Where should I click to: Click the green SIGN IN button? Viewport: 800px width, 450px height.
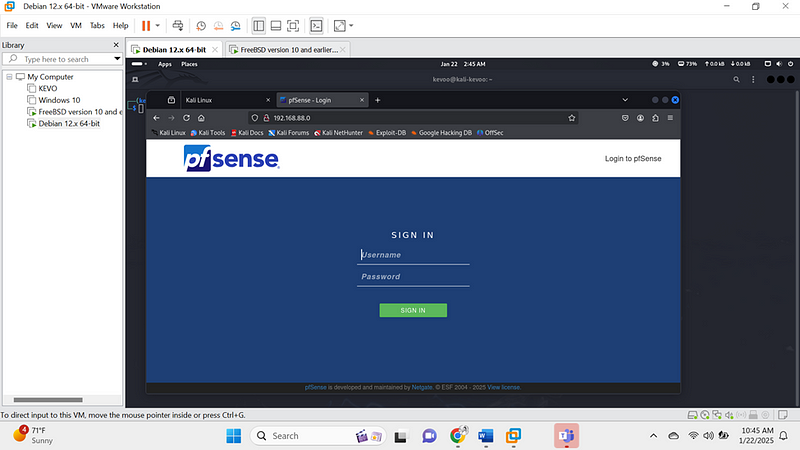coord(413,310)
